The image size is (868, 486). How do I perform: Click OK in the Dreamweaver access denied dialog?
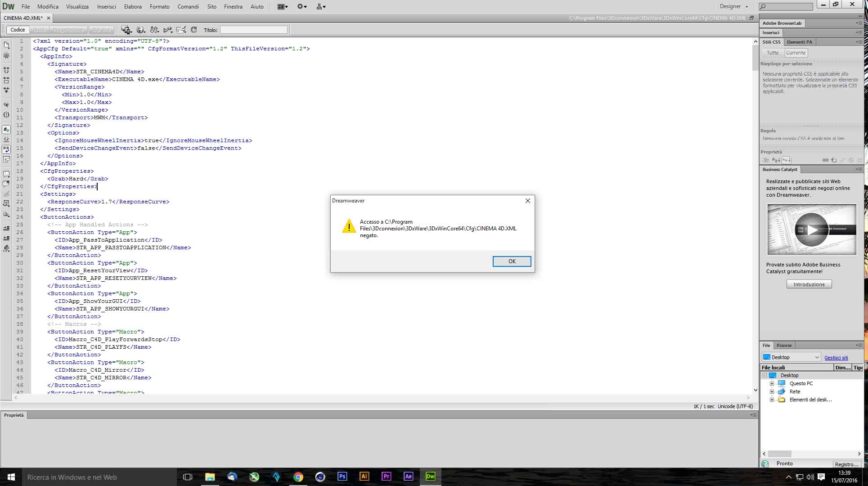[x=512, y=261]
